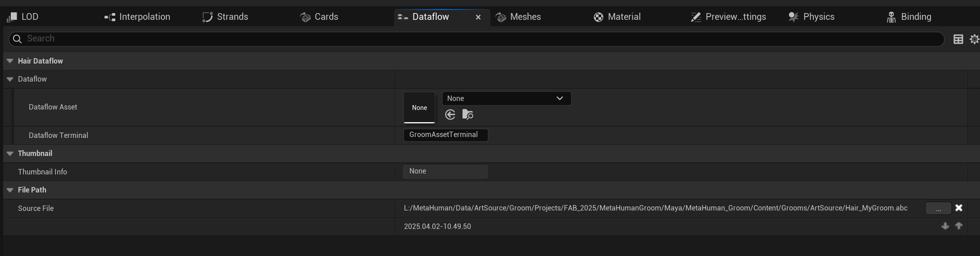Use selected asset from Content Browser
The width and height of the screenshot is (980, 256).
pos(450,115)
